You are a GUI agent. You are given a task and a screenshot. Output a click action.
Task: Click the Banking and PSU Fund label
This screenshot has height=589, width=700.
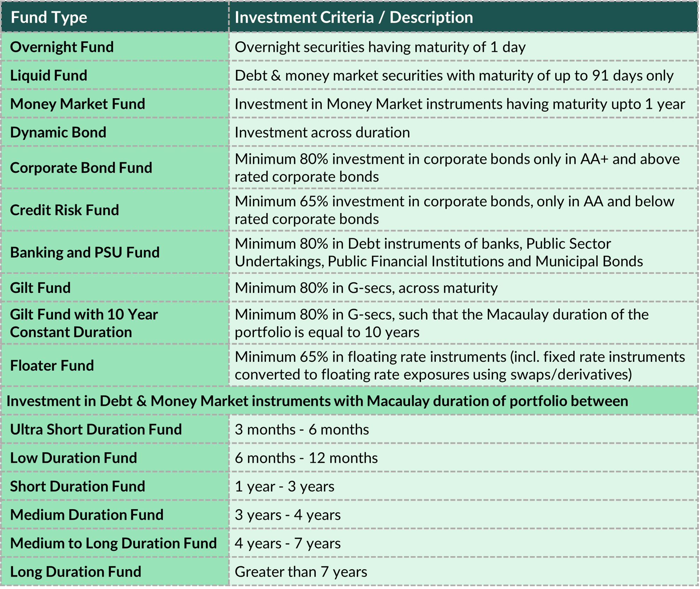[85, 252]
